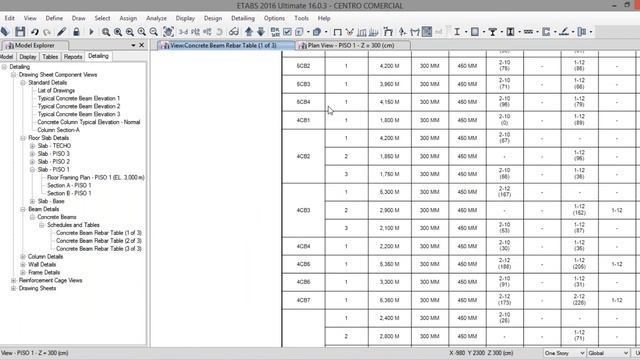Expand the Drawing Sheets node

pyautogui.click(x=13, y=288)
